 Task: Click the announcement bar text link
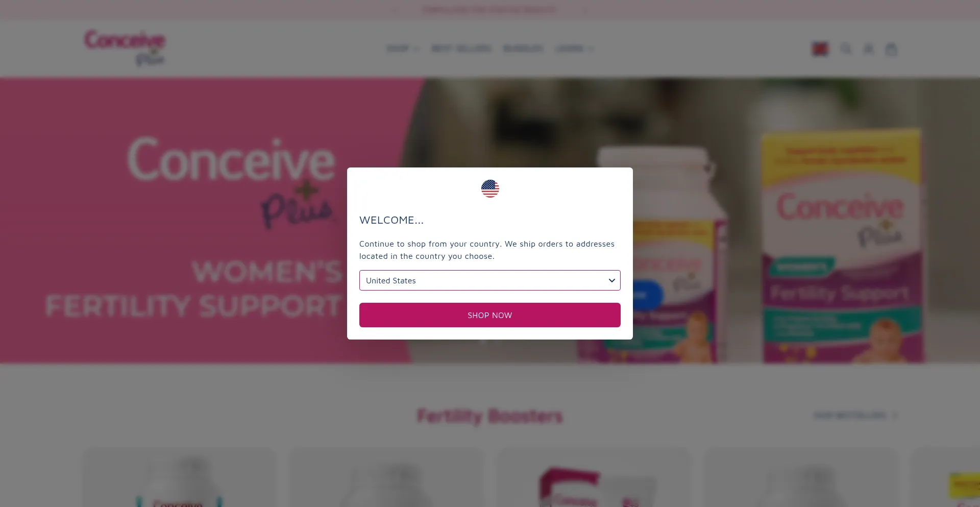(489, 10)
